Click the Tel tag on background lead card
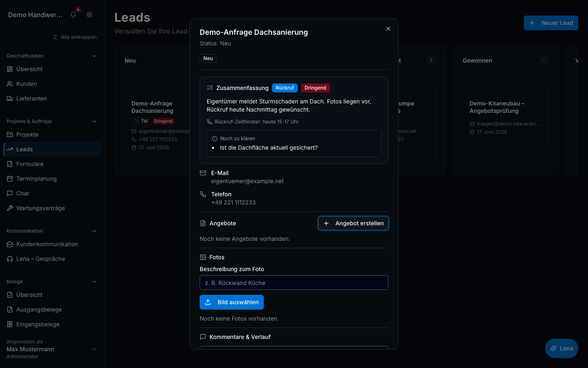The height and width of the screenshot is (368, 588). point(141,121)
